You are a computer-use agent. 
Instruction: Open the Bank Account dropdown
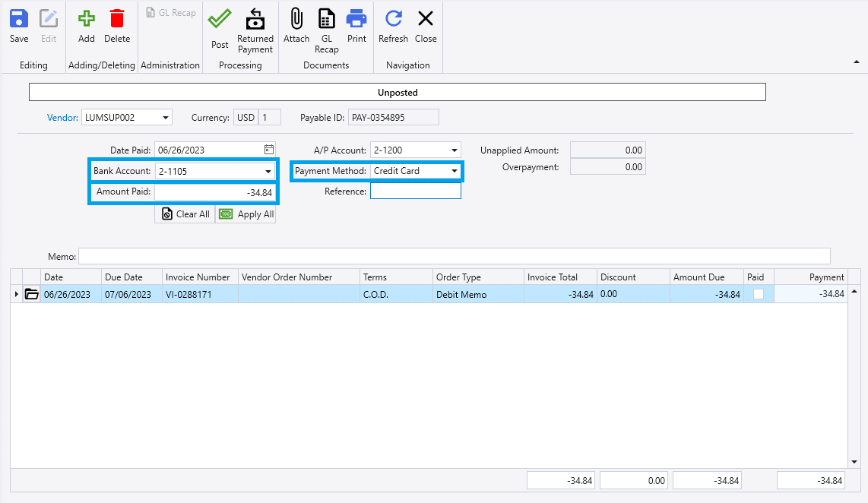click(x=268, y=172)
